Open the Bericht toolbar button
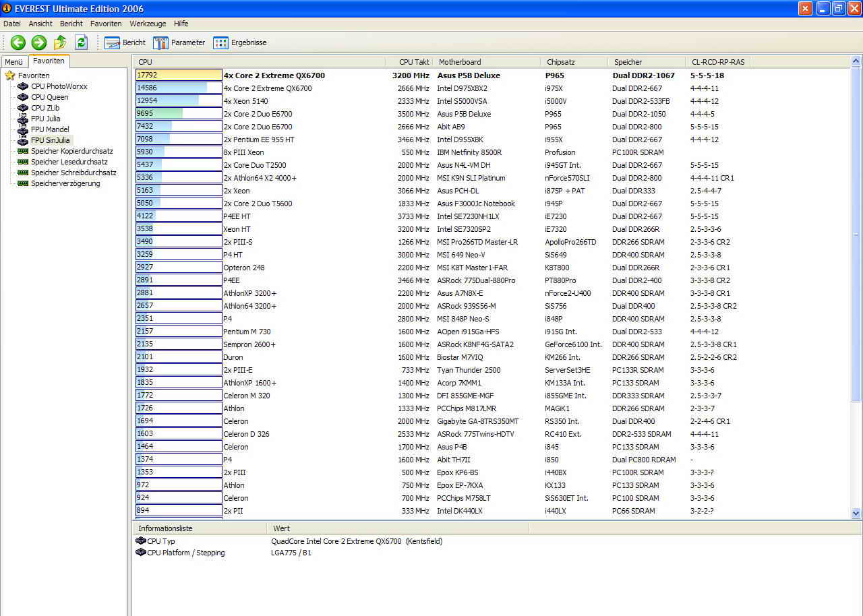 [x=125, y=42]
